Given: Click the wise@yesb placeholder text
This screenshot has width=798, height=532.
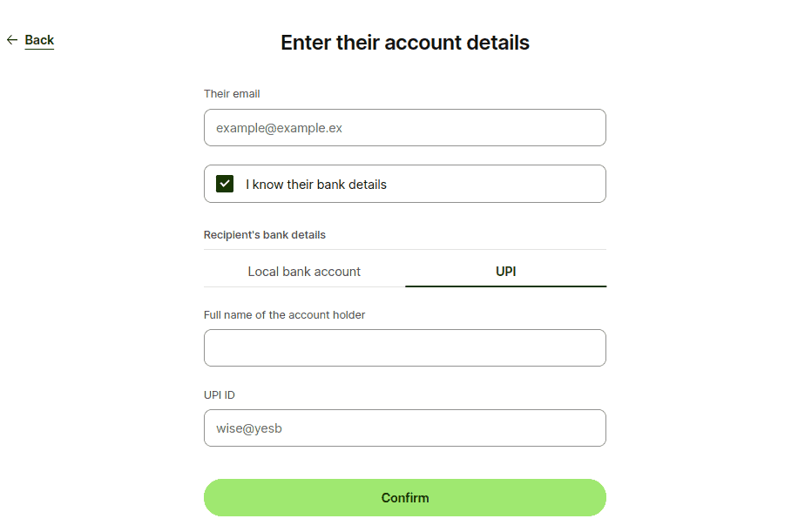Looking at the screenshot, I should 249,428.
